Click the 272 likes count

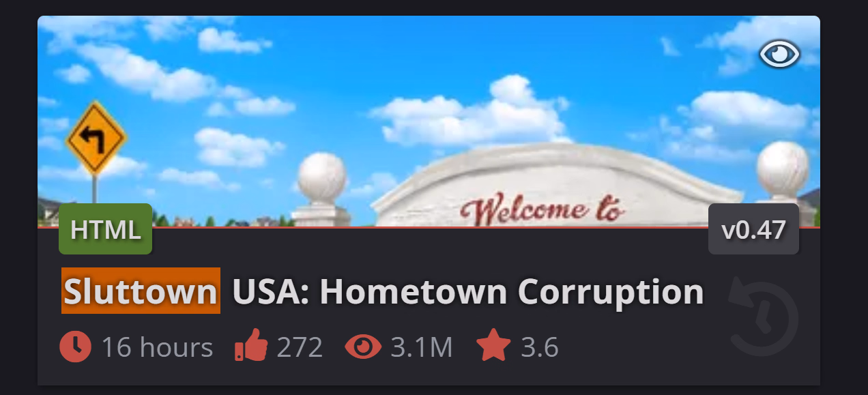300,347
